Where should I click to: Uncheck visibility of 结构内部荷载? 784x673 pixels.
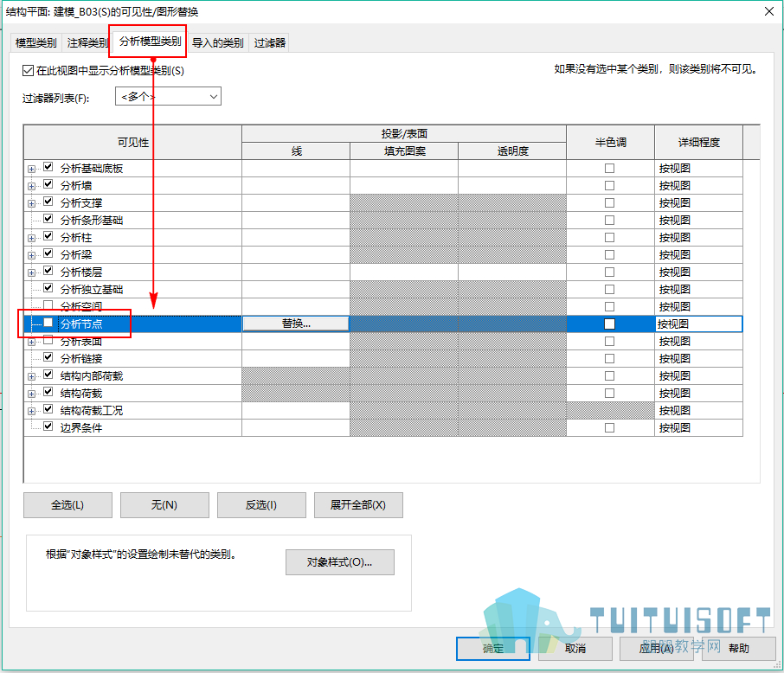coord(48,375)
